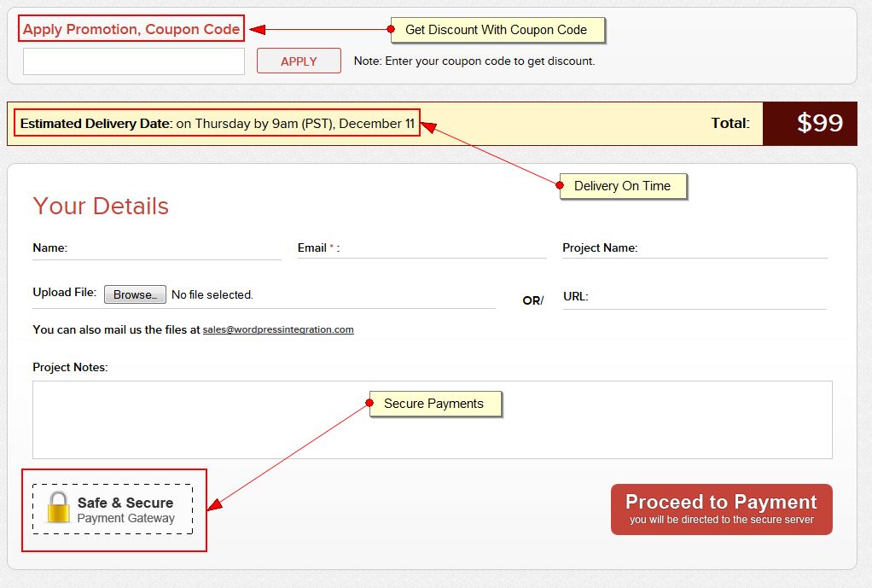Click the $99 total price box

[819, 124]
